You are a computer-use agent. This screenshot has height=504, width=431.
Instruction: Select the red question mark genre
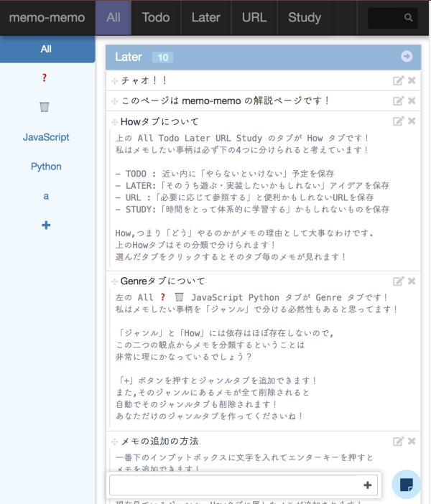pos(45,78)
